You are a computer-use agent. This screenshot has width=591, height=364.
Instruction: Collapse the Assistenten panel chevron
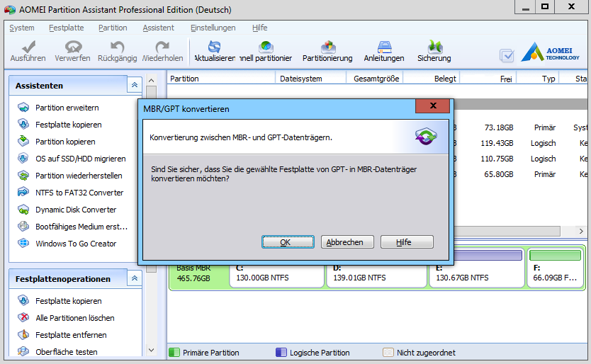click(135, 85)
